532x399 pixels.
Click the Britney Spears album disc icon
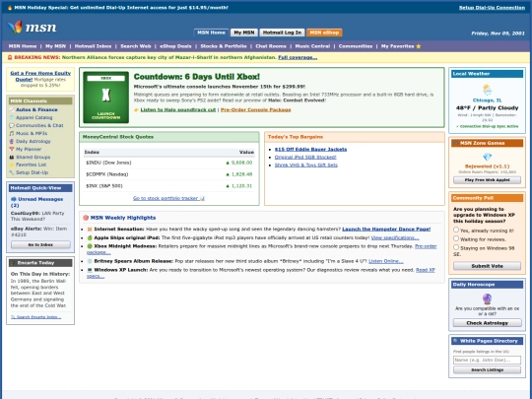[x=90, y=261]
